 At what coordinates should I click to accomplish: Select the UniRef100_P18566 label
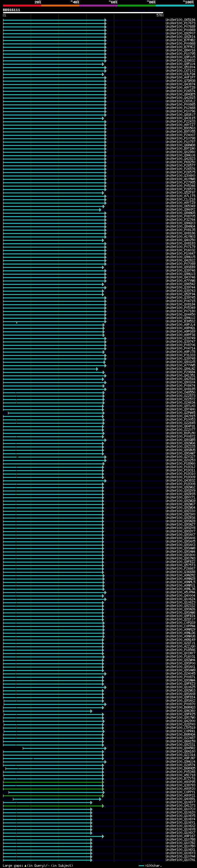[x=180, y=650]
